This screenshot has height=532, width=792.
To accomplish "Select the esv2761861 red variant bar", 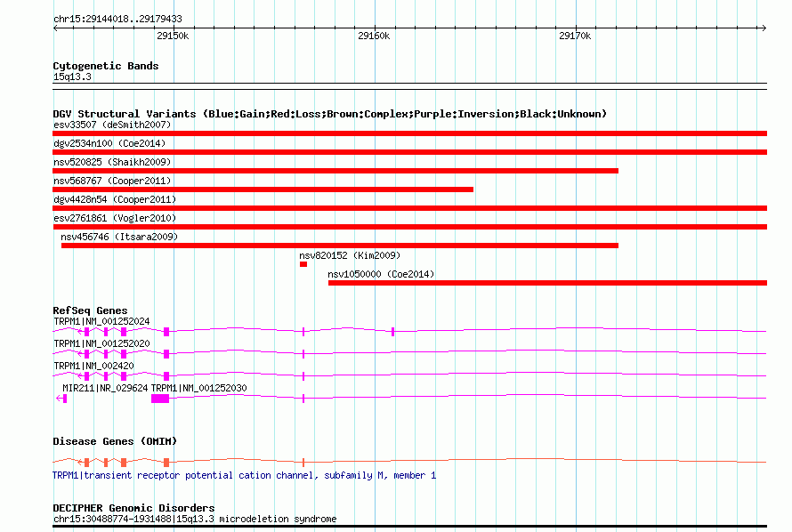I will pos(409,227).
